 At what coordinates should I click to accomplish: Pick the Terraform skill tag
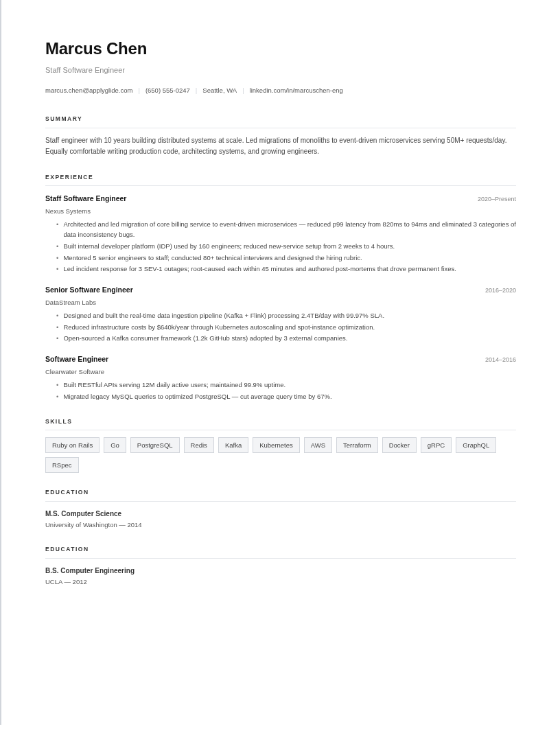(357, 445)
